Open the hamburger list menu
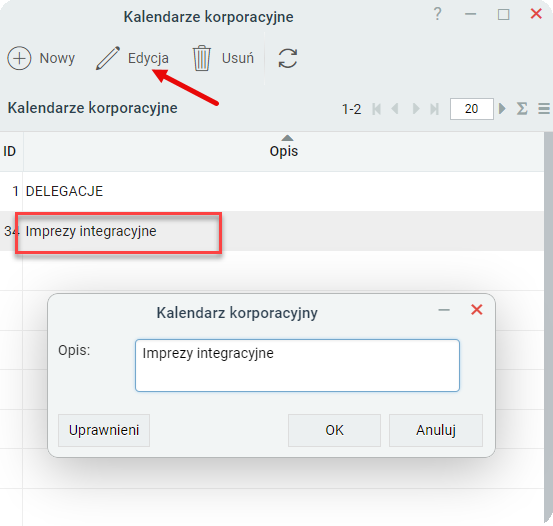The height and width of the screenshot is (526, 553). tap(544, 108)
